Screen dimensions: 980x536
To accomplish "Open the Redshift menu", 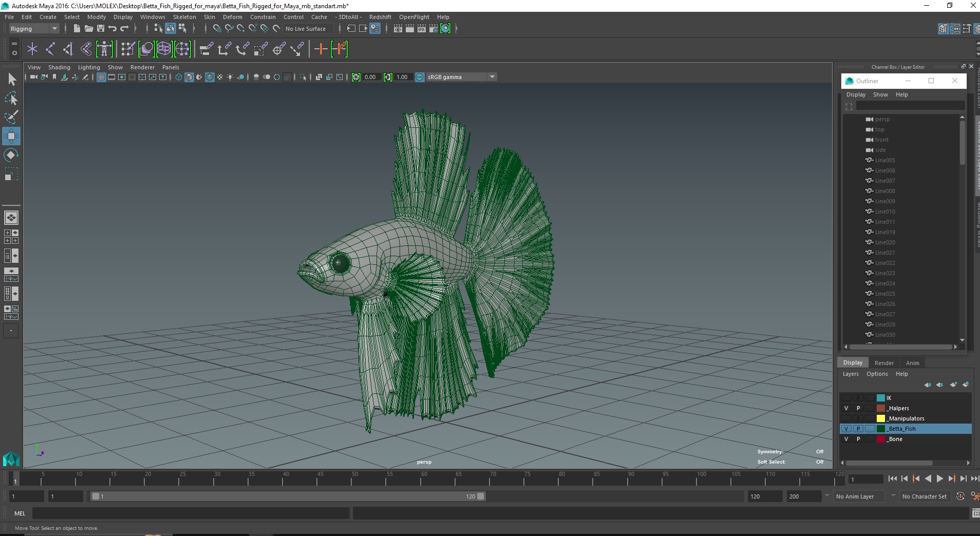I will click(380, 17).
